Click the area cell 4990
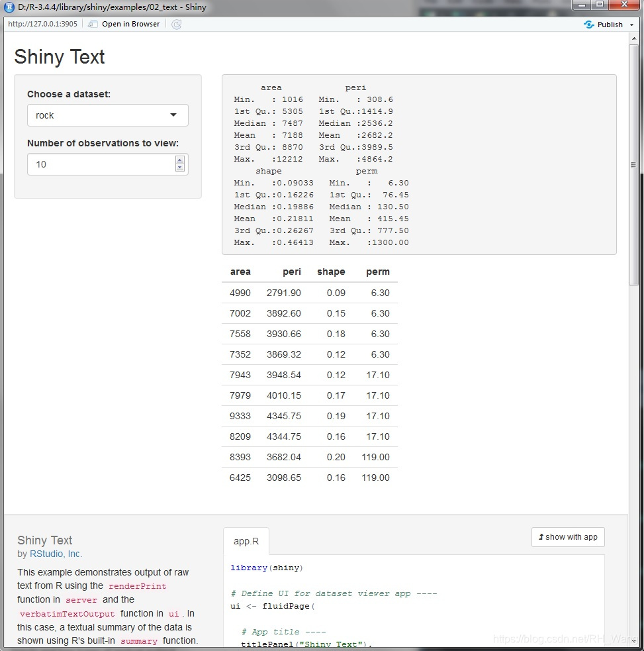Viewport: 644px width, 651px height. 240,293
